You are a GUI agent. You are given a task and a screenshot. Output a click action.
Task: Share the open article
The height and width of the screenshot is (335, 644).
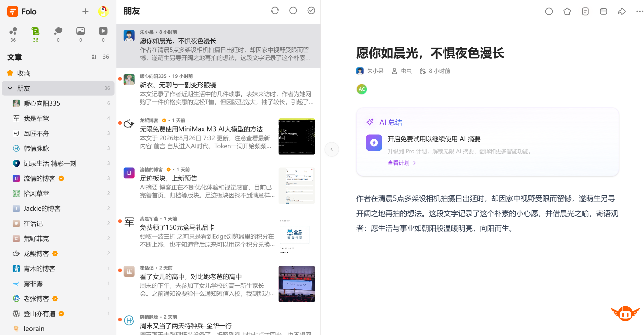point(621,11)
